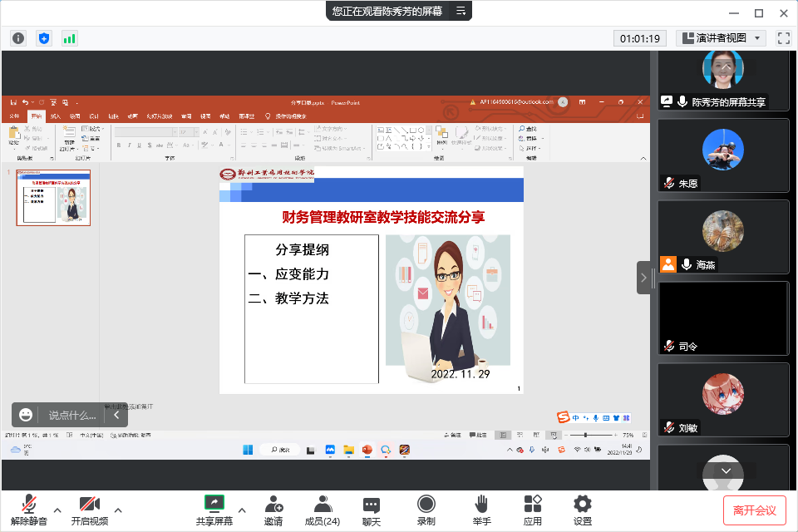Raise hand with 举手 icon

(480, 510)
